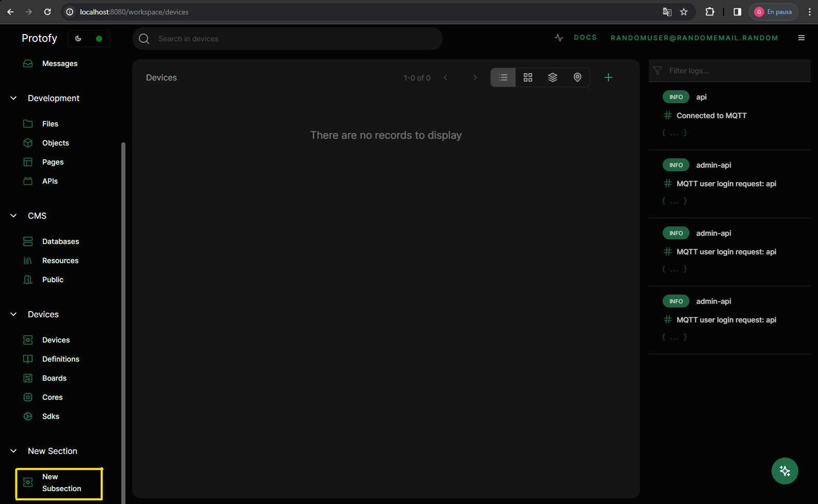818x504 pixels.
Task: Click the Files folder icon
Action: pos(28,124)
